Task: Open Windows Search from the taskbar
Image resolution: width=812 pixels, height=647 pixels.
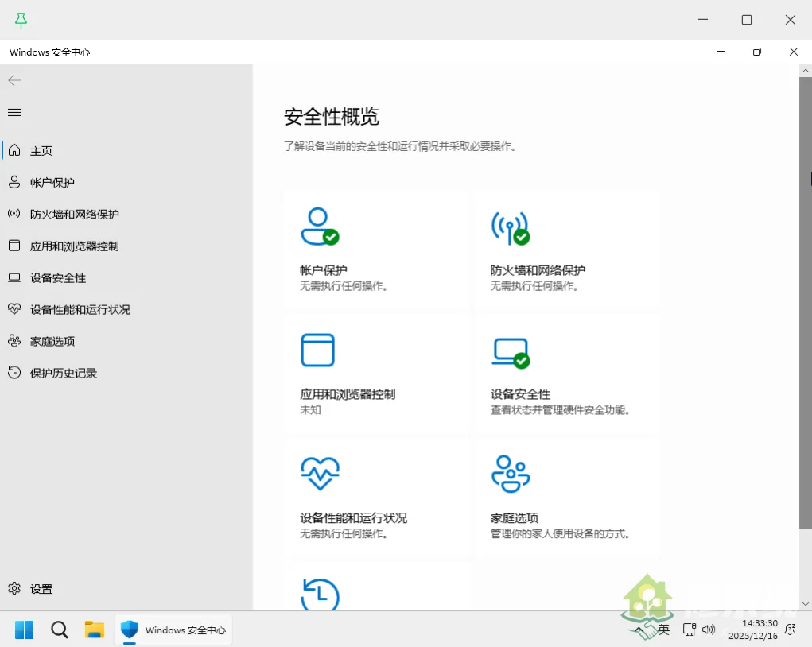Action: click(x=59, y=630)
